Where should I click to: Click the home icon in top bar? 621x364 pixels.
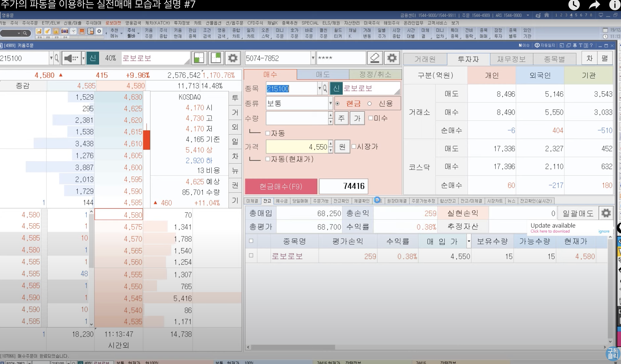(x=546, y=15)
